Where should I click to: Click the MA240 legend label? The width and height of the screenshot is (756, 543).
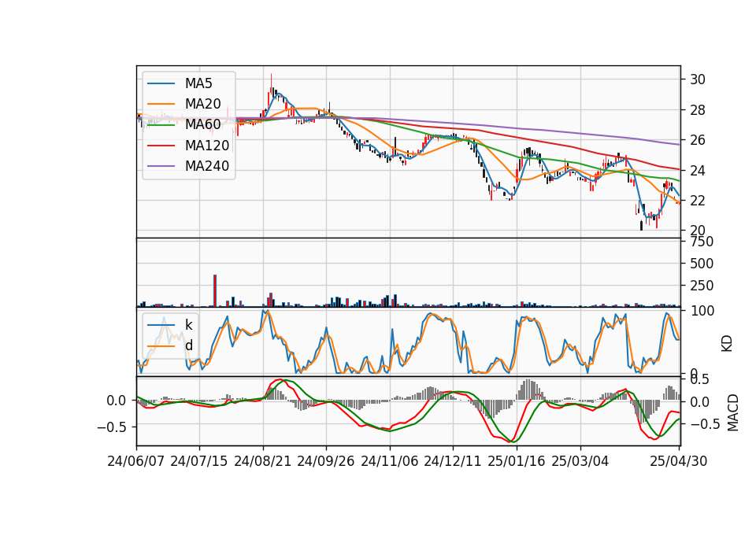[x=207, y=166]
